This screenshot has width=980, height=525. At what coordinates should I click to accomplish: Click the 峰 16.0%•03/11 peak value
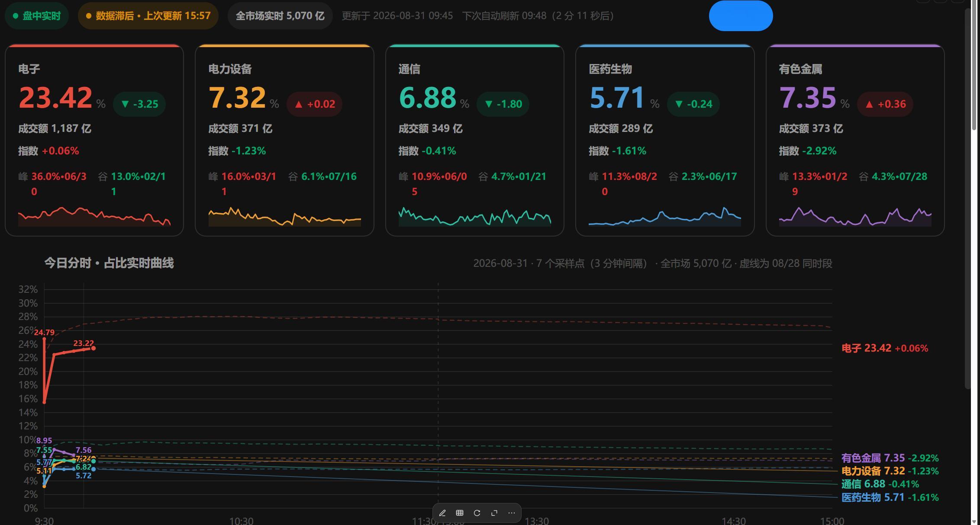point(242,184)
